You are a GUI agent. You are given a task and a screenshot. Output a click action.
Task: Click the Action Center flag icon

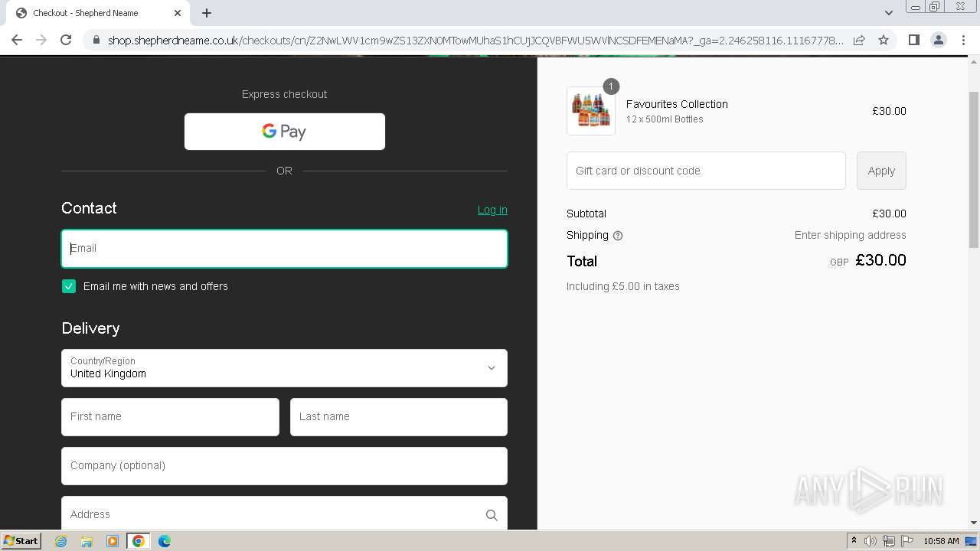(907, 541)
